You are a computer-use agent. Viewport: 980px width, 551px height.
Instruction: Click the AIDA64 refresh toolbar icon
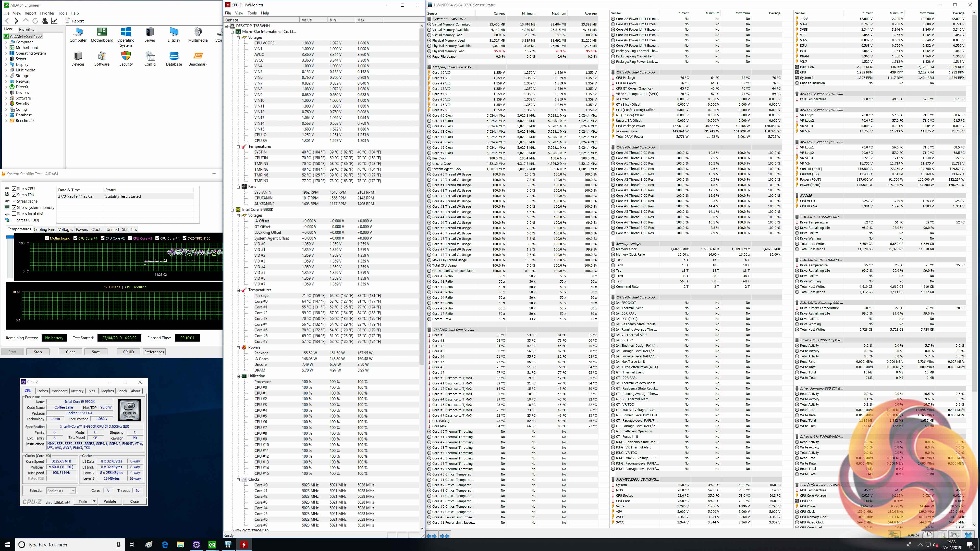click(35, 21)
